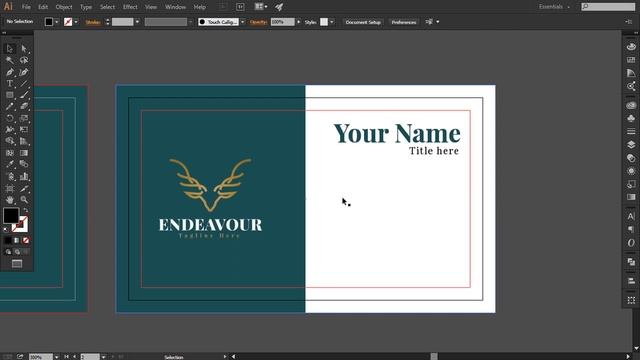This screenshot has height=360, width=640.
Task: Open the Edit menu
Action: click(43, 7)
